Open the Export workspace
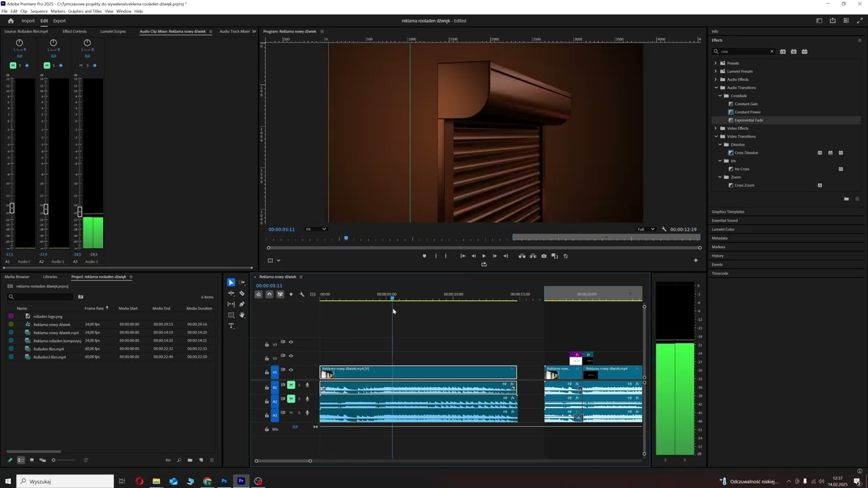The height and width of the screenshot is (488, 868). point(60,21)
